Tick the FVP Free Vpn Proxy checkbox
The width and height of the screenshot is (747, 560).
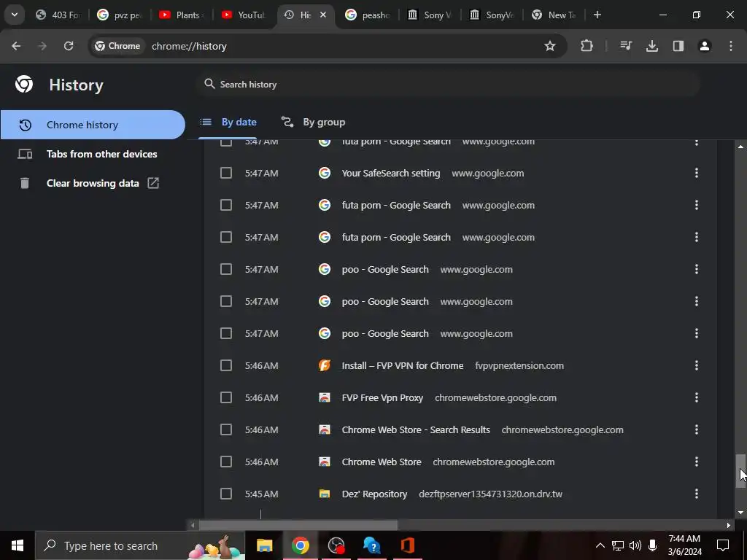[226, 397]
